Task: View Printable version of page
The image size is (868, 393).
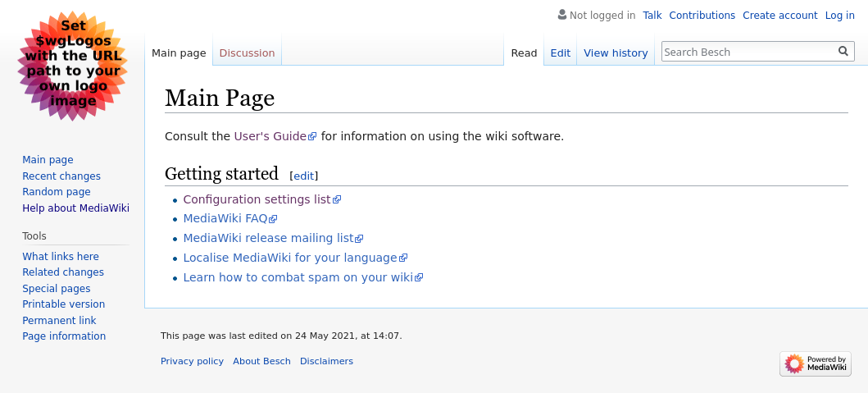Action: [63, 304]
